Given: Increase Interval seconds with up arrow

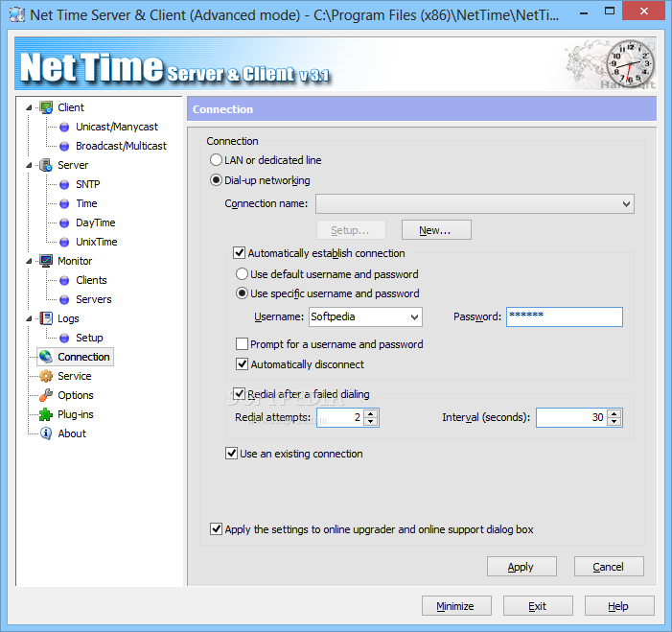Looking at the screenshot, I should [x=614, y=413].
